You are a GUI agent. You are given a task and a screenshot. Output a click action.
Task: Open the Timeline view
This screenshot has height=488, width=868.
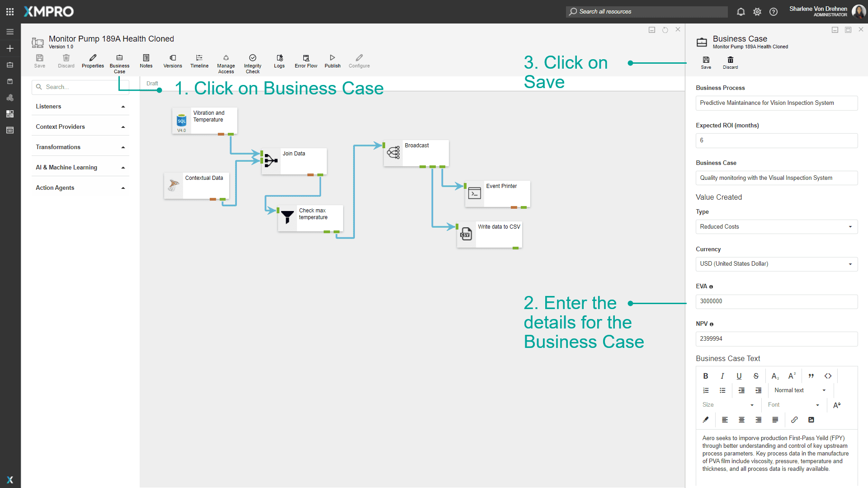199,62
